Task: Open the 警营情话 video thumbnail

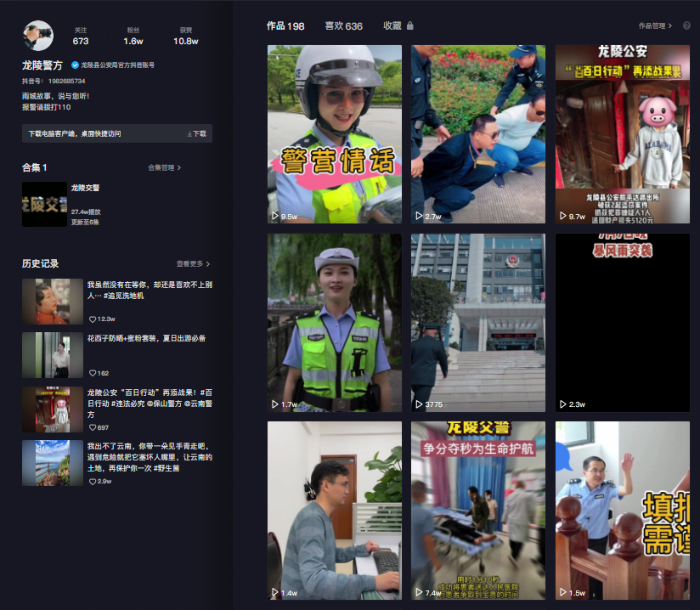Action: [x=335, y=134]
